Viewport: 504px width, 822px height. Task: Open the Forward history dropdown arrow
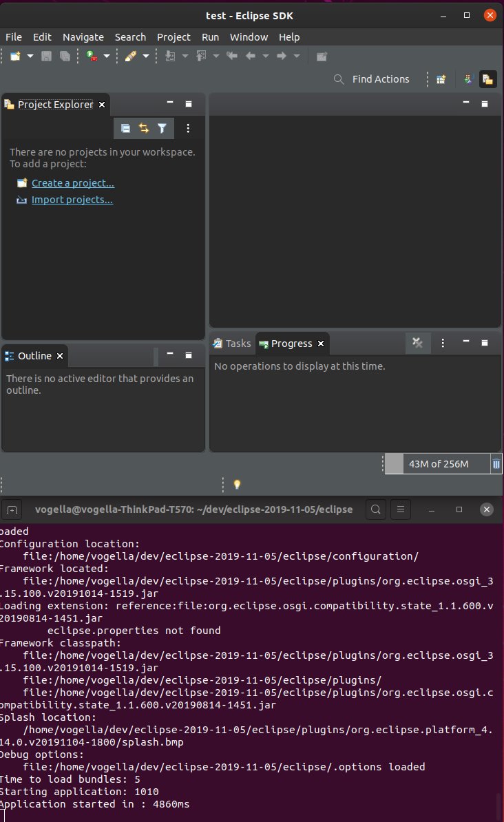(x=296, y=56)
